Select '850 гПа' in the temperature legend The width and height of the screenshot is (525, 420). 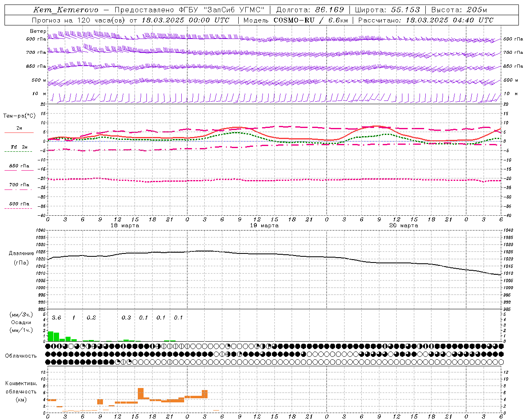19,166
